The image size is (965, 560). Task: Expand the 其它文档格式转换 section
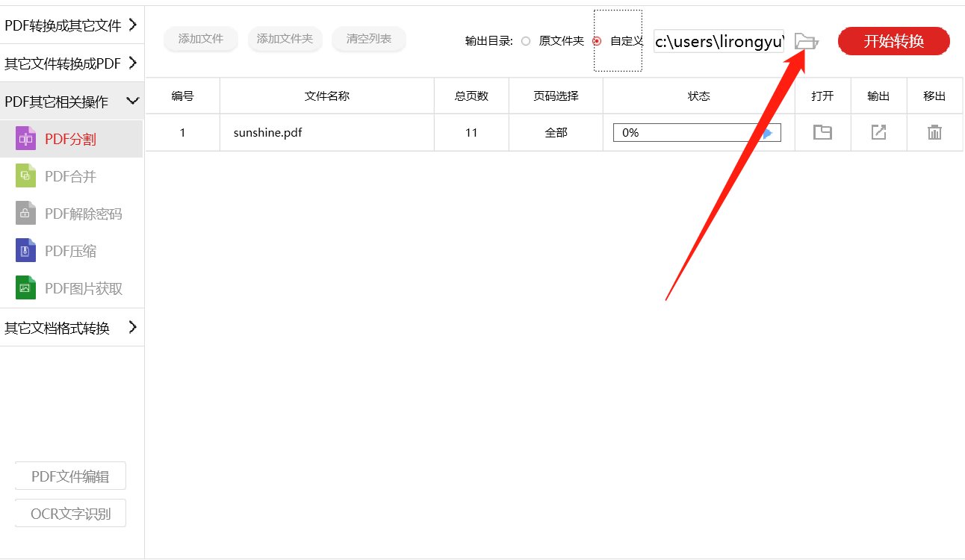[72, 327]
